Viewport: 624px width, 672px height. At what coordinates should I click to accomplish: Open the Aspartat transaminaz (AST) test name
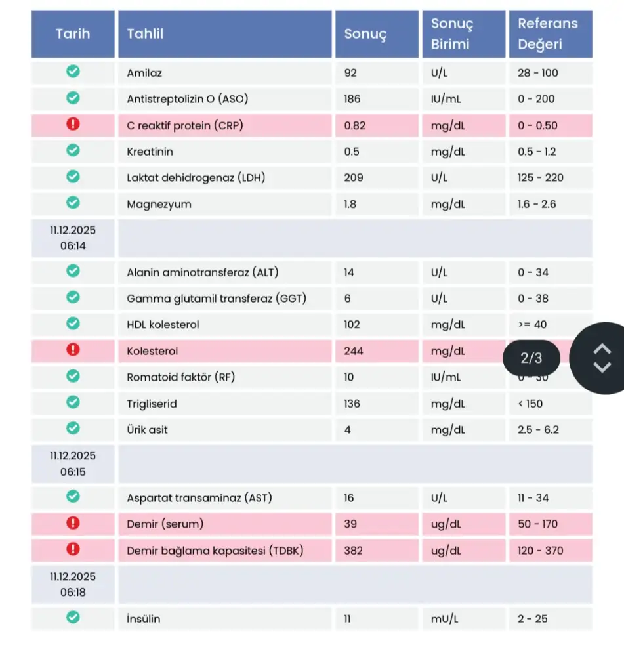(x=199, y=498)
